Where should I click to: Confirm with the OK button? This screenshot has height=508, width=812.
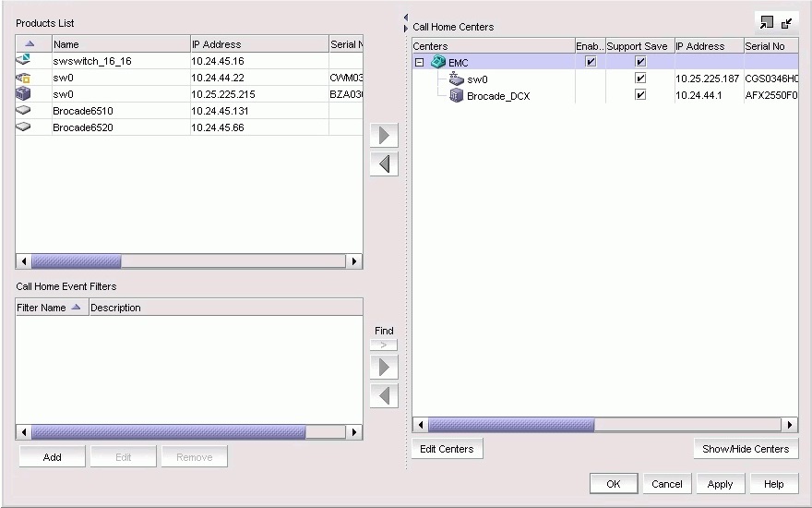click(x=613, y=484)
